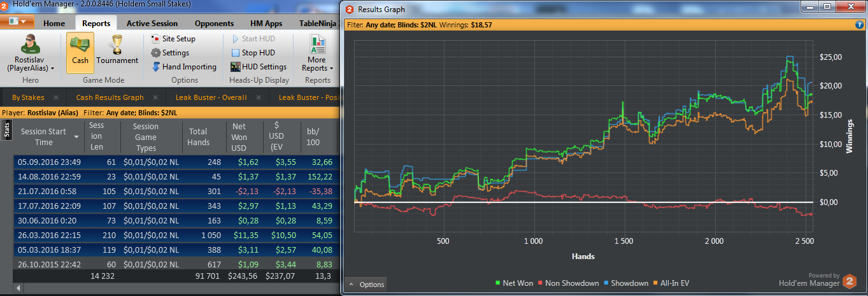Image resolution: width=868 pixels, height=296 pixels.
Task: Click the 152,22 bb/100 cell
Action: 319,176
